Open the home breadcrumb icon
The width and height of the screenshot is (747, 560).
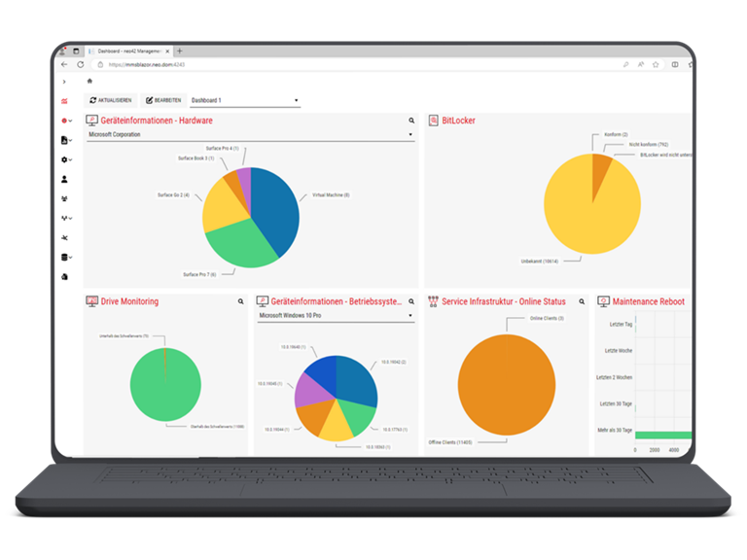89,81
